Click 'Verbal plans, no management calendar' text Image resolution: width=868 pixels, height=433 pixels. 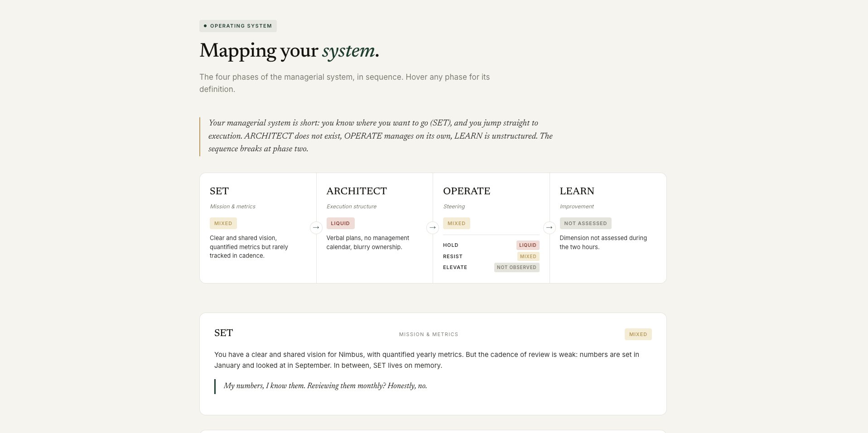click(368, 242)
